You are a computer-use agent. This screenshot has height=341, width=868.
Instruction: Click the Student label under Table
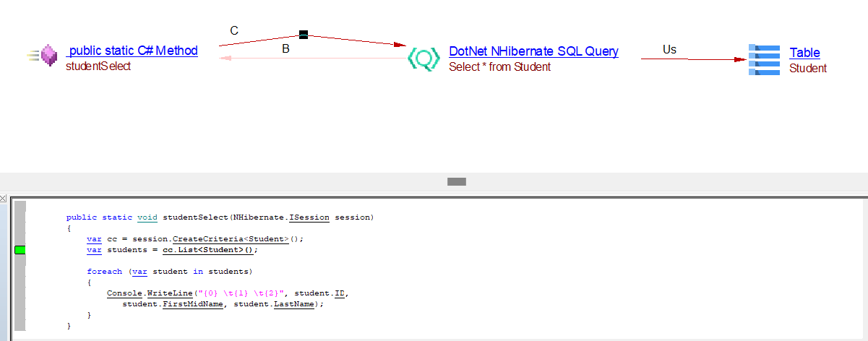coord(808,69)
